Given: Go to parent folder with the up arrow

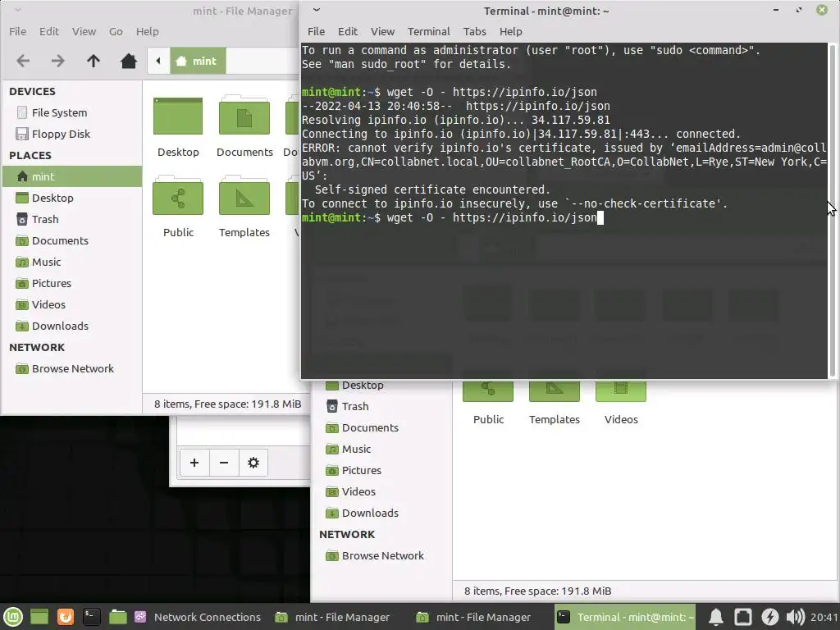Looking at the screenshot, I should (x=94, y=61).
